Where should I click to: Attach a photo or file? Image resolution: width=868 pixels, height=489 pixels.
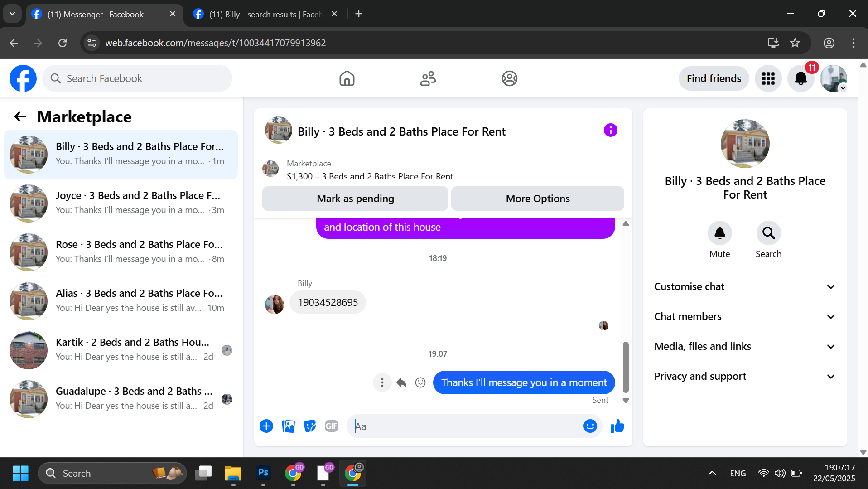coord(288,426)
